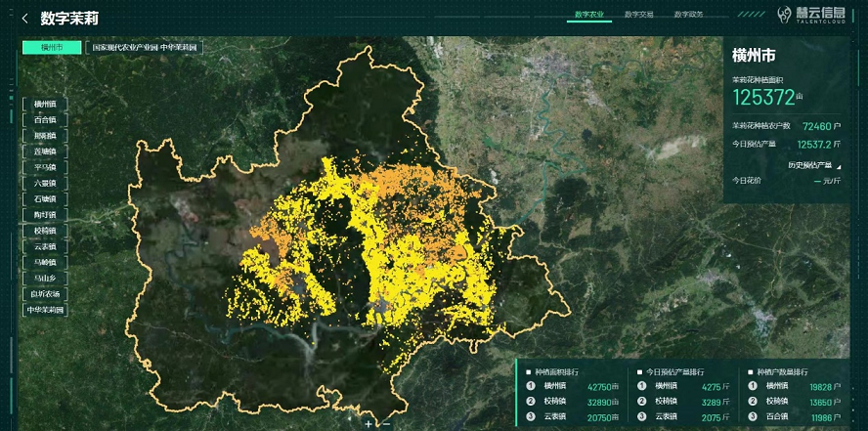868x431 pixels.
Task: Click the back arrow beside 数字茉莉
Action: [x=24, y=19]
